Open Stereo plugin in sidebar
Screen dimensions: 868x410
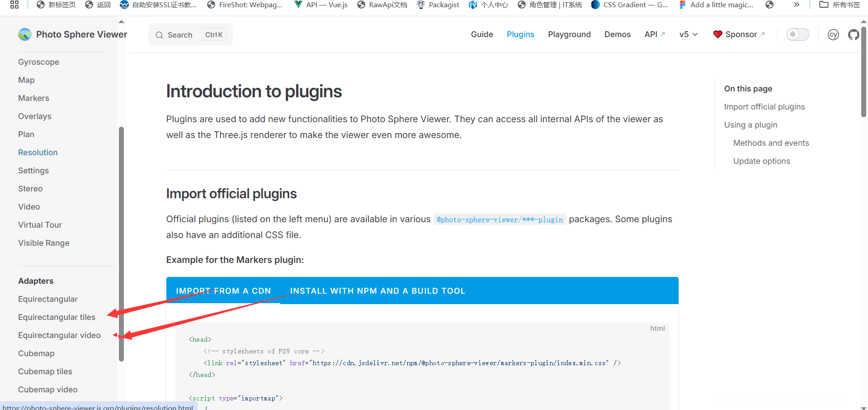tap(30, 189)
